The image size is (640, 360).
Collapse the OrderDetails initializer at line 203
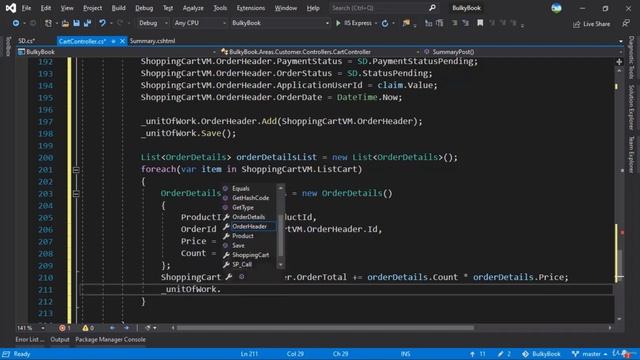(76, 193)
